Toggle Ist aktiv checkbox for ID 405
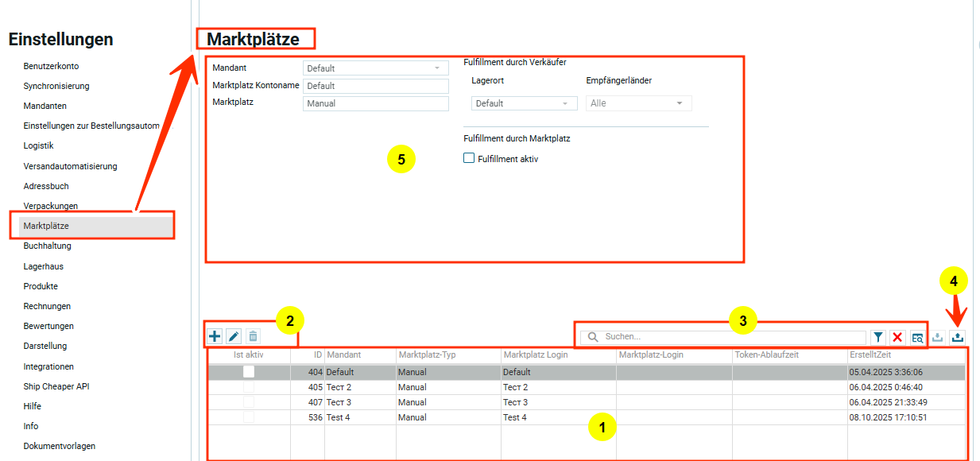 pos(249,387)
